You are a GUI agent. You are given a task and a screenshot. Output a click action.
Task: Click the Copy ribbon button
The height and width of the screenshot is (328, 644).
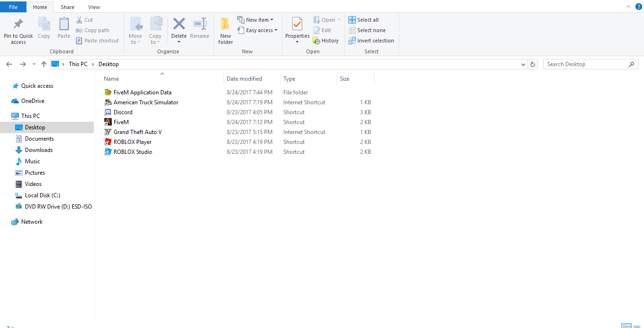coord(44,28)
